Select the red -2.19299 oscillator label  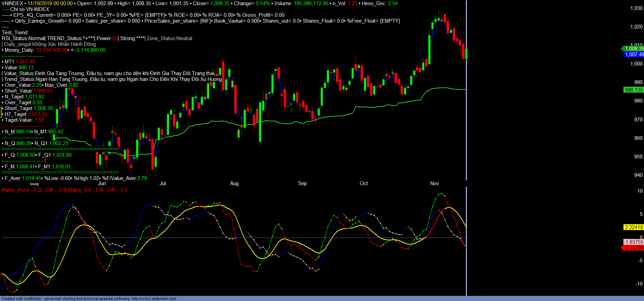(633, 248)
